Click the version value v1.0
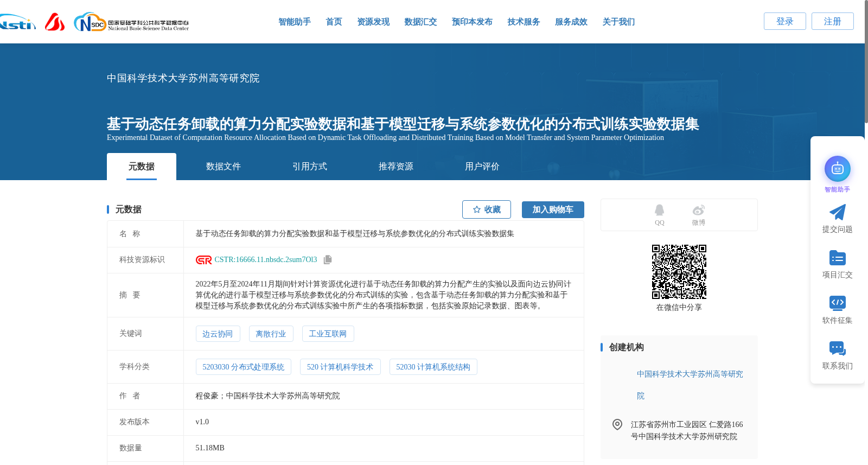This screenshot has width=868, height=465. tap(202, 422)
